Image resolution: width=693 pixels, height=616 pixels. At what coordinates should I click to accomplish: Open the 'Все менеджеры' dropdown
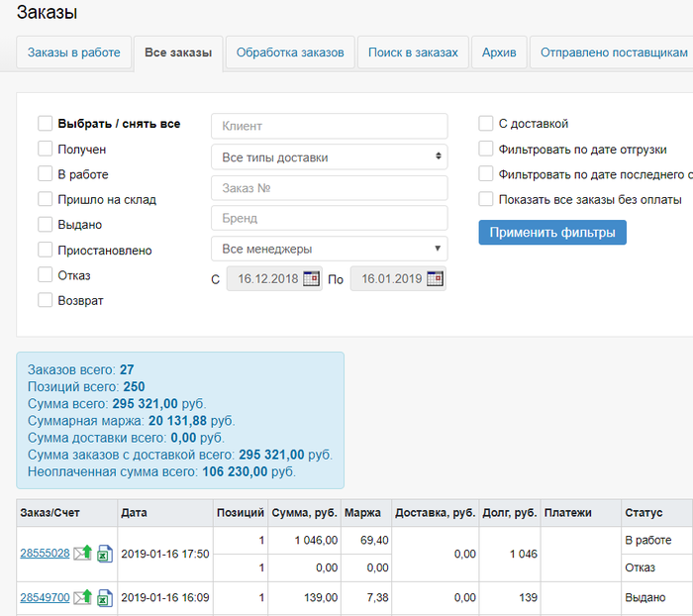tap(329, 249)
